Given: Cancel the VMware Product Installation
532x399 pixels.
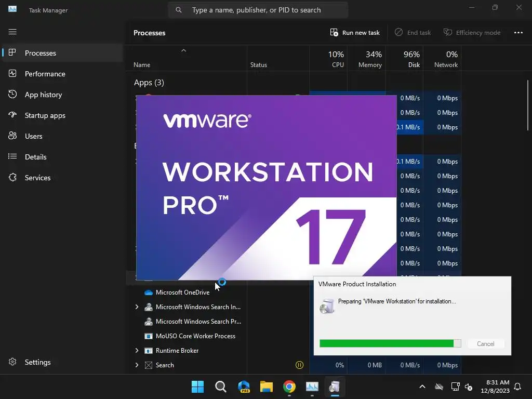Looking at the screenshot, I should (x=486, y=344).
